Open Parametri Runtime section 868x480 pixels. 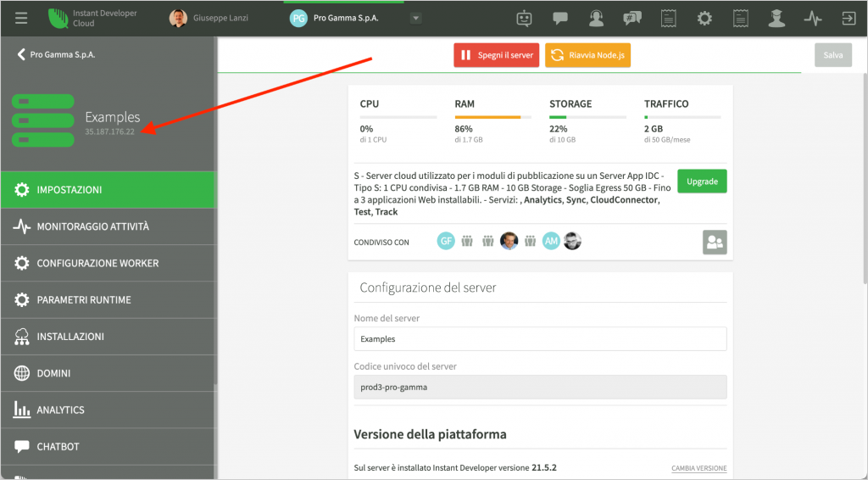(108, 299)
